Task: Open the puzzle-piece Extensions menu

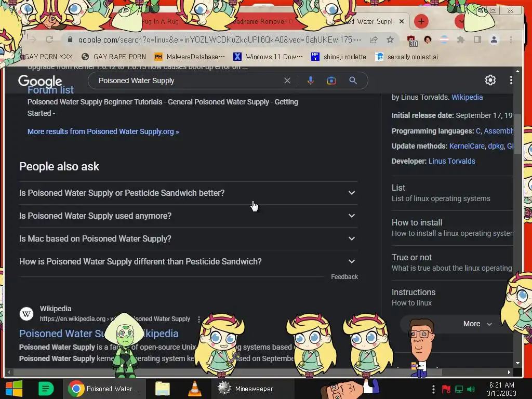Action: (460, 39)
